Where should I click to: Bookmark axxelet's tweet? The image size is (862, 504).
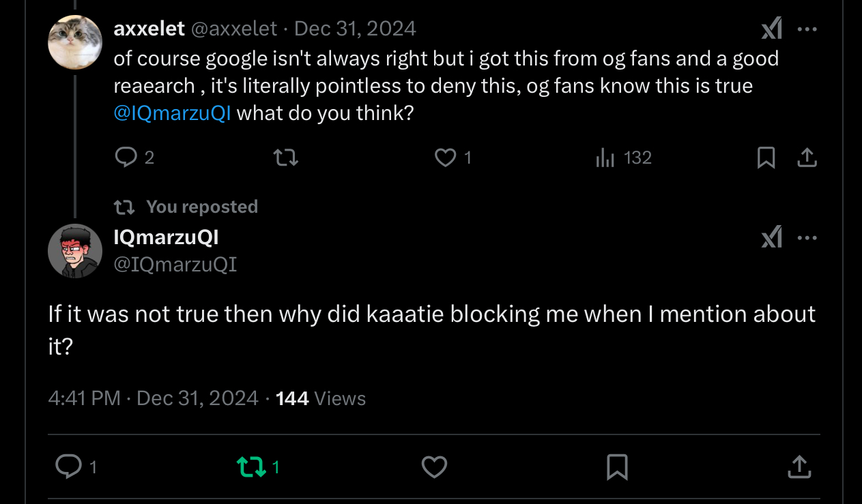tap(766, 158)
